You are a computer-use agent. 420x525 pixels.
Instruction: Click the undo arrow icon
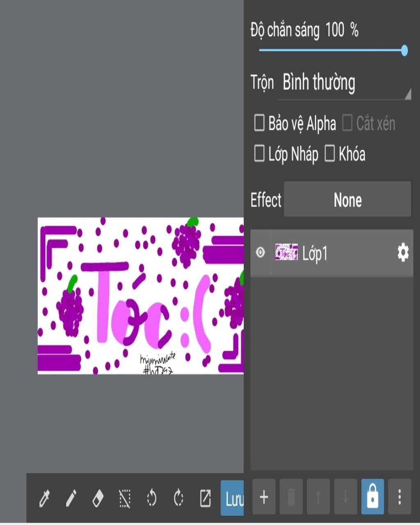(151, 498)
